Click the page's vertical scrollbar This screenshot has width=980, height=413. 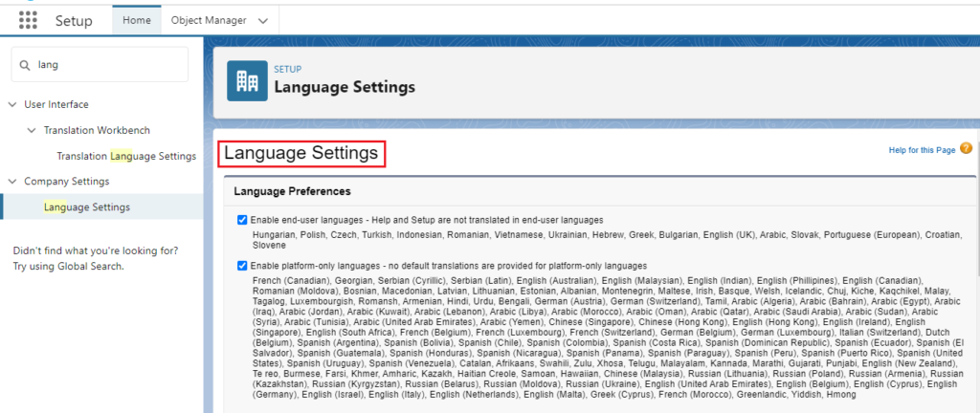point(975,206)
